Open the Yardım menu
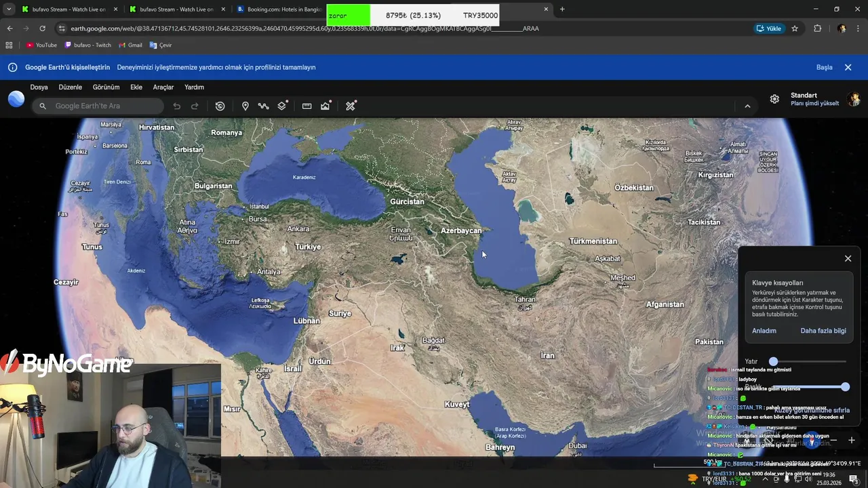The width and height of the screenshot is (868, 488). [x=194, y=87]
